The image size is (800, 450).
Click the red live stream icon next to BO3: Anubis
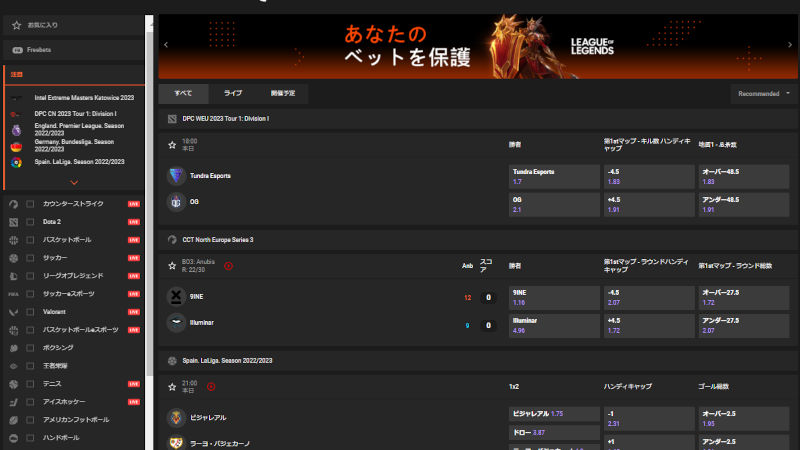[x=228, y=266]
